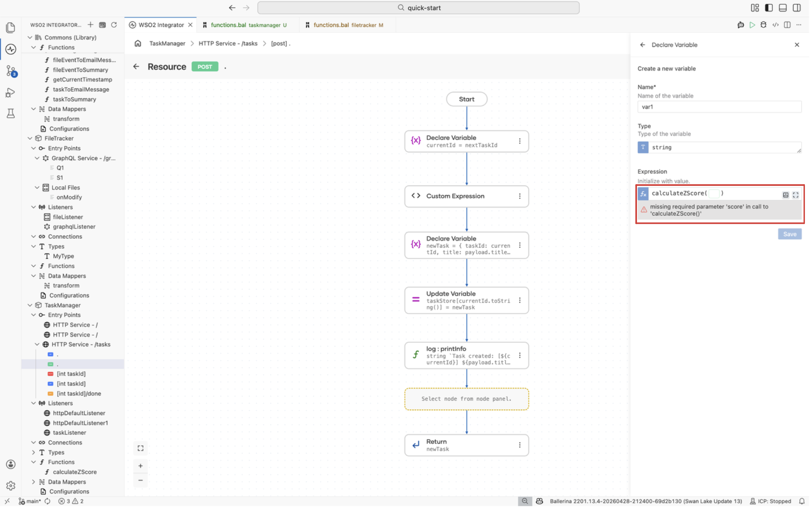
Task: Click the add plus icon in sidebar header
Action: [x=90, y=25]
